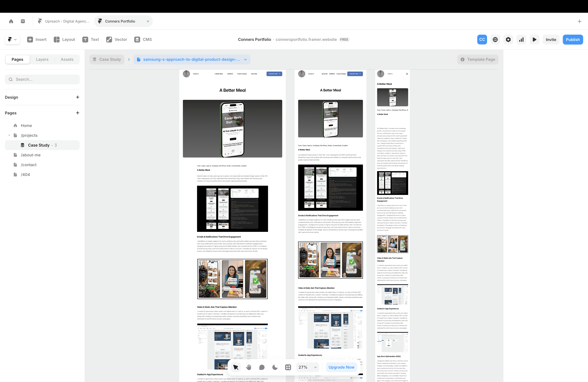This screenshot has height=382, width=588.
Task: Add a new page with Pages plus
Action: (x=78, y=113)
